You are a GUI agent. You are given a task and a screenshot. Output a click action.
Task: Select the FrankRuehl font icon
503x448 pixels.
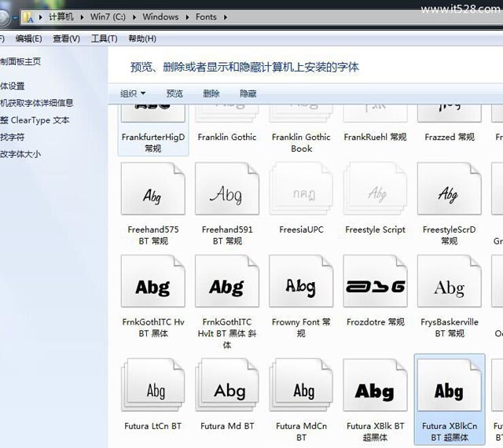(376, 113)
